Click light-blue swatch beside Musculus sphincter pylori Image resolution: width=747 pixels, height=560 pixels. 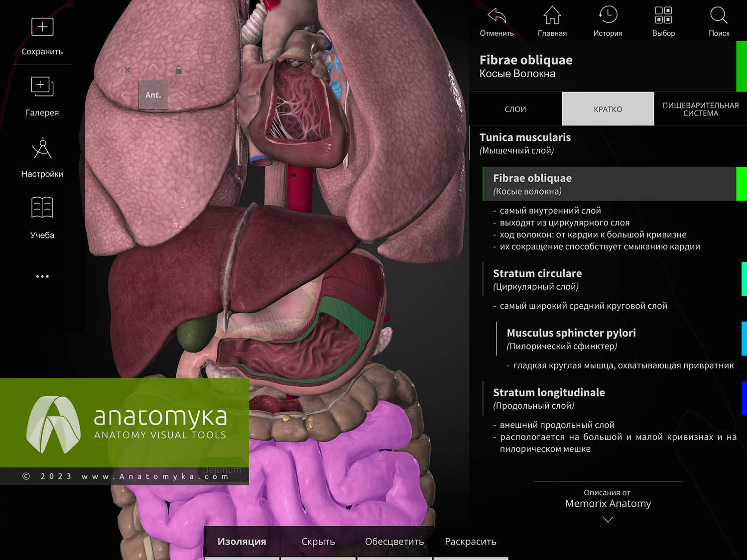744,338
